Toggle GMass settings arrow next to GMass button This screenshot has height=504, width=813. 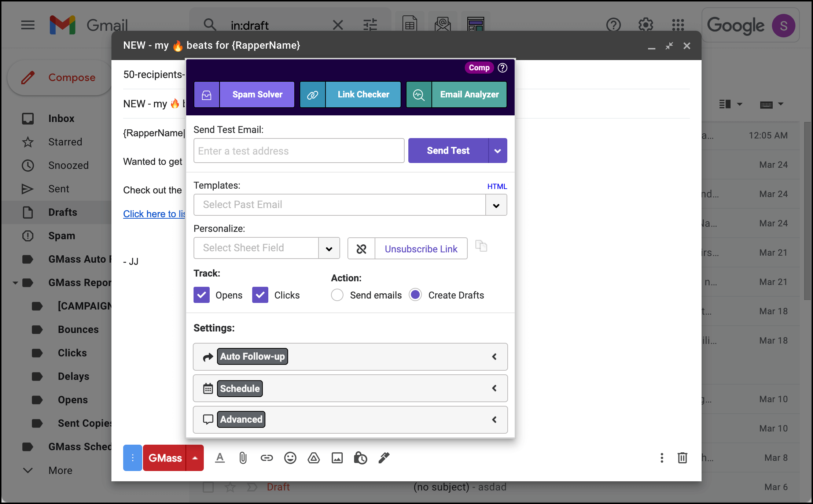coord(195,458)
